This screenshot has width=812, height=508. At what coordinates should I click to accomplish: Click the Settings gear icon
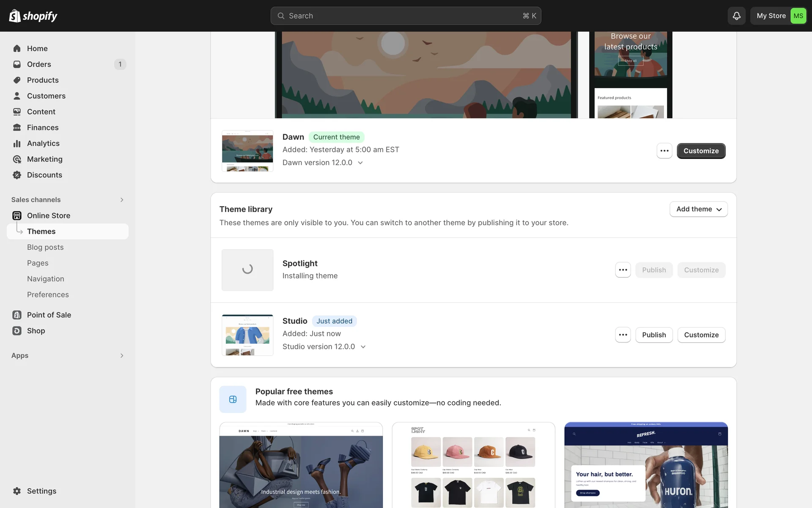(17, 491)
